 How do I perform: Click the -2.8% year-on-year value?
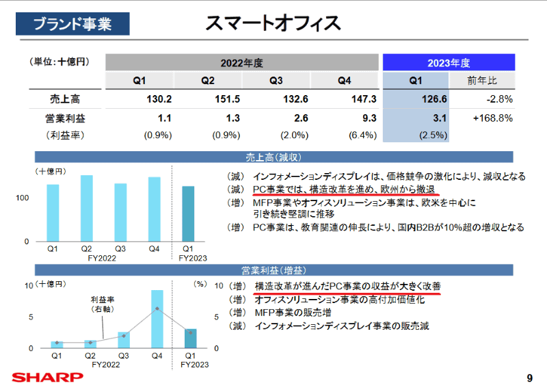(500, 99)
